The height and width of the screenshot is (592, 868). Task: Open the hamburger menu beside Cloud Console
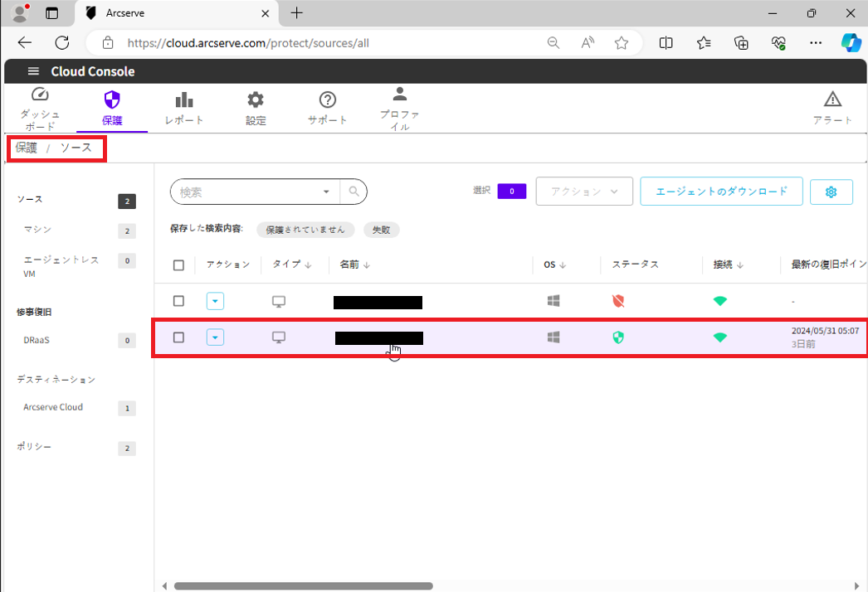click(33, 71)
